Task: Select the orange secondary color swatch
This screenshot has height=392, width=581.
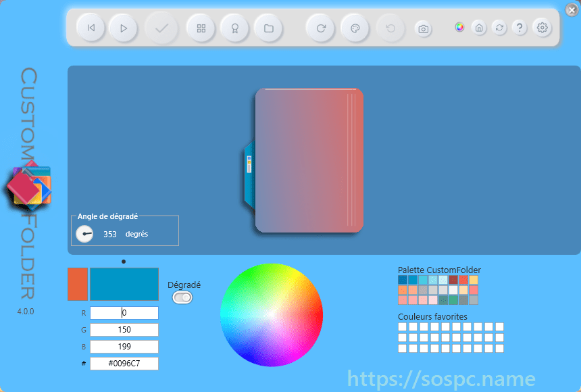Action: 78,284
